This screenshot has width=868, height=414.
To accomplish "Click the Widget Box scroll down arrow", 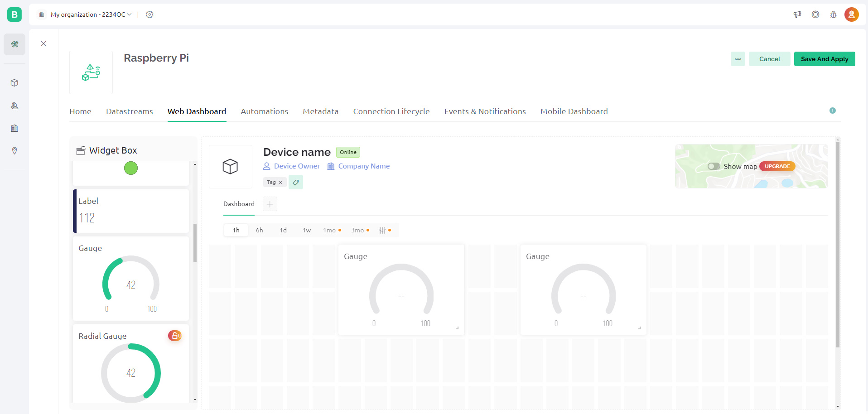I will (x=195, y=400).
